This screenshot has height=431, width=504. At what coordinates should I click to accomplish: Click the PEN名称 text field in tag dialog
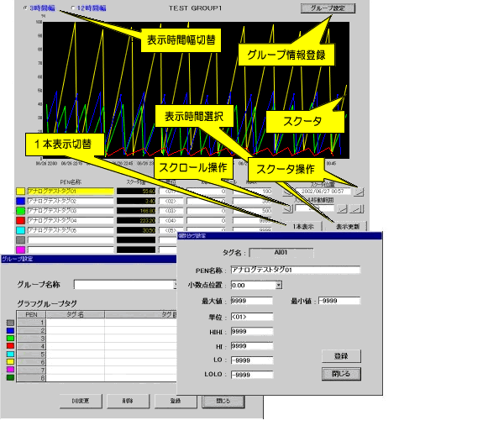(x=283, y=270)
